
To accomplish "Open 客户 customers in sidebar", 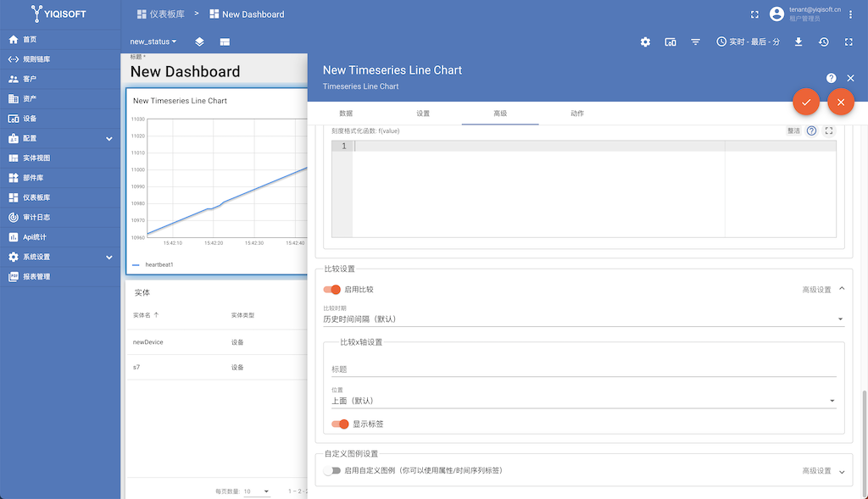I will point(60,79).
